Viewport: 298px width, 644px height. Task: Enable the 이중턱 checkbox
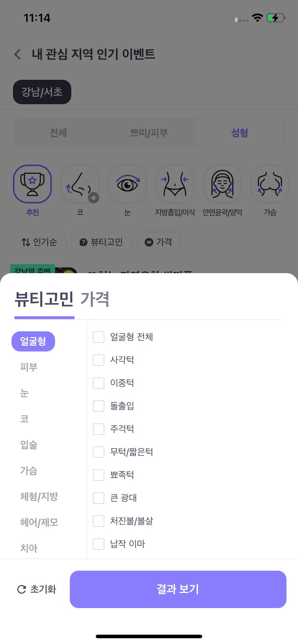99,383
